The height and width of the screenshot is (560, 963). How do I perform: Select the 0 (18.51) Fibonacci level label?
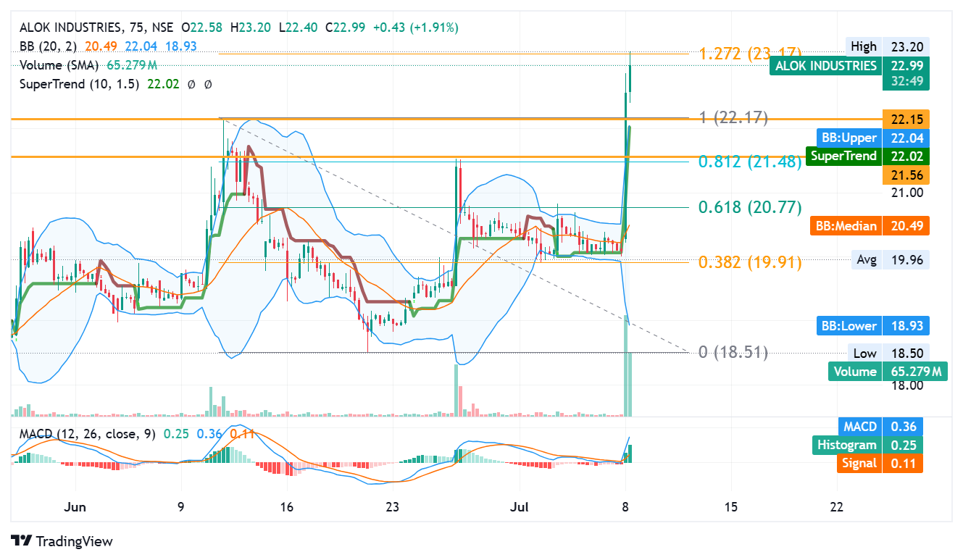(733, 352)
